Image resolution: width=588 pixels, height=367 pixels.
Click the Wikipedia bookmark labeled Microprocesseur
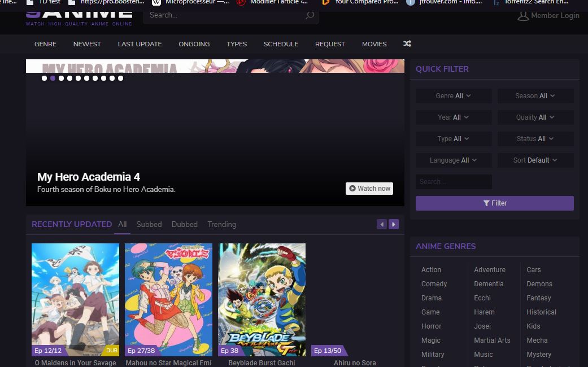coord(190,2)
